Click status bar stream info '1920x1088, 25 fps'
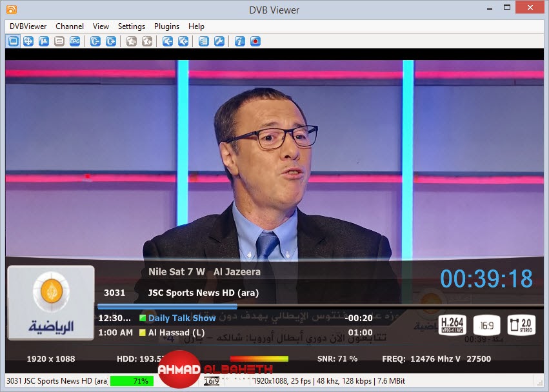 click(x=282, y=381)
